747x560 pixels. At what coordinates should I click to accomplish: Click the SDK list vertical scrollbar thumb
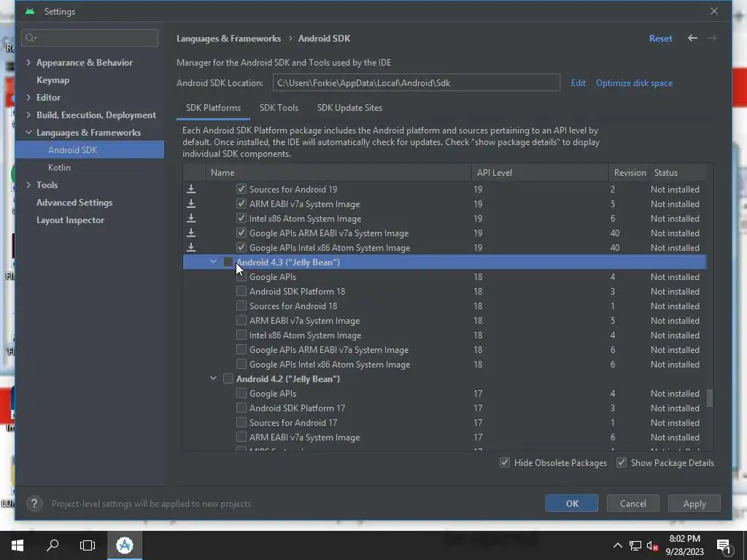coord(709,398)
